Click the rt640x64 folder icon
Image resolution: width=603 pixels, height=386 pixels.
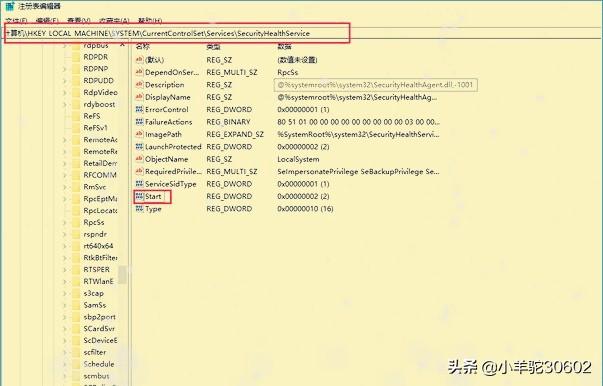[76, 246]
